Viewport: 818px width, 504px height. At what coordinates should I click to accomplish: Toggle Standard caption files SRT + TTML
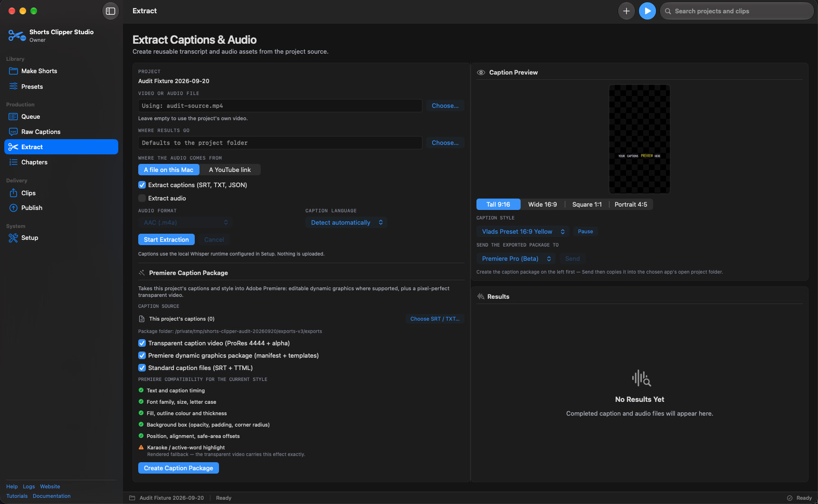(x=142, y=368)
